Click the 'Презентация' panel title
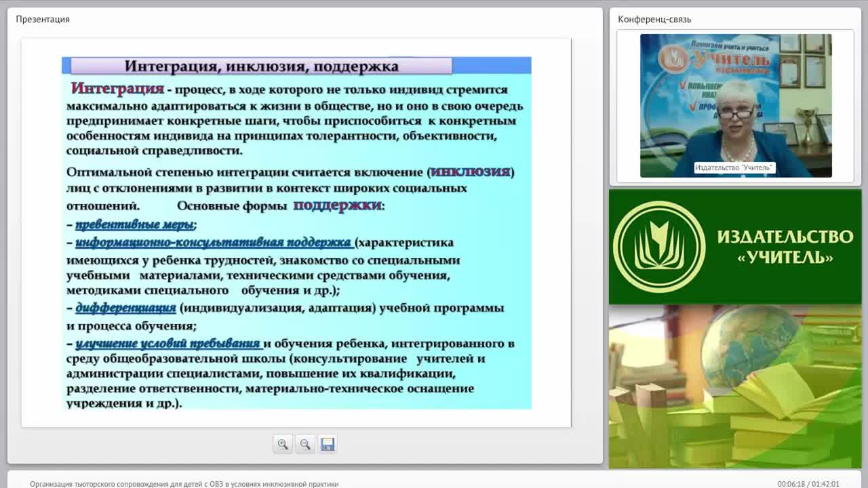Image resolution: width=868 pixels, height=488 pixels. pos(43,19)
